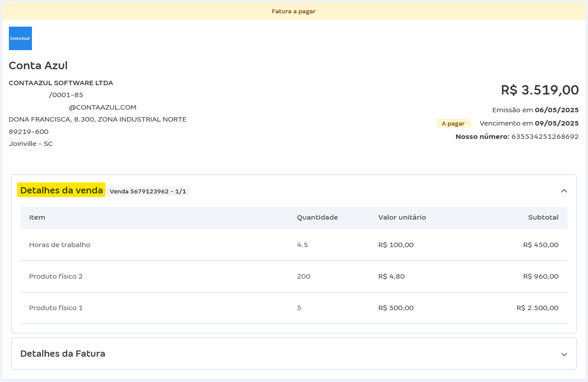Click the @CONTAAZUL.COM email text

[103, 107]
